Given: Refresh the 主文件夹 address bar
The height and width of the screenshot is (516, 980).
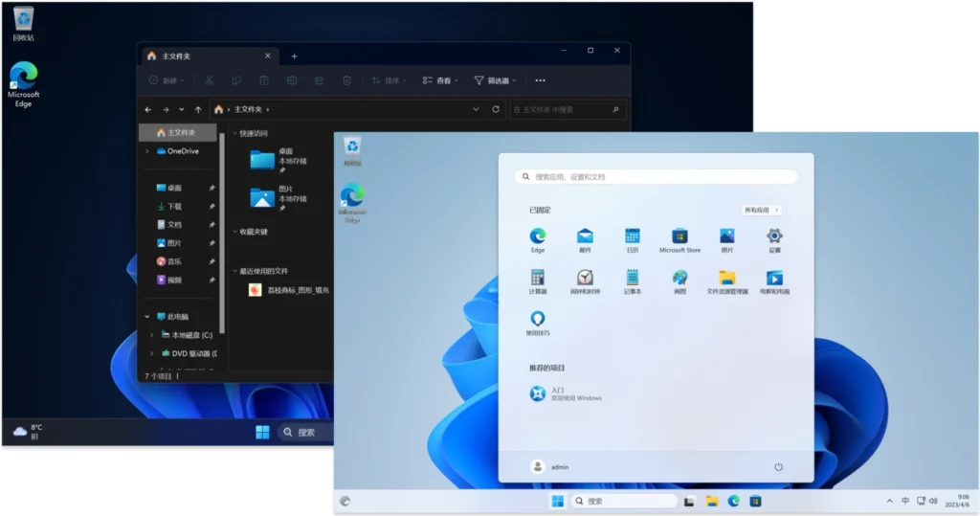Looking at the screenshot, I should pos(496,109).
